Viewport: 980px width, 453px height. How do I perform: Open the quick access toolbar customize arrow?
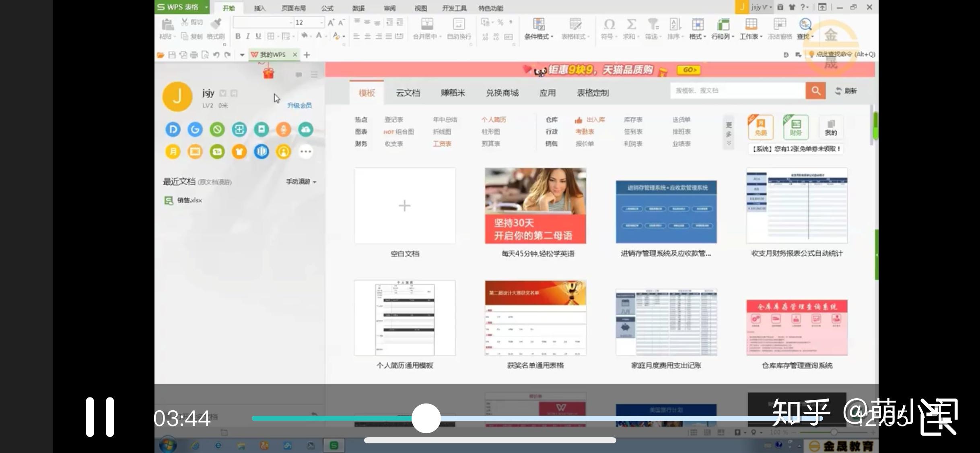click(x=242, y=55)
